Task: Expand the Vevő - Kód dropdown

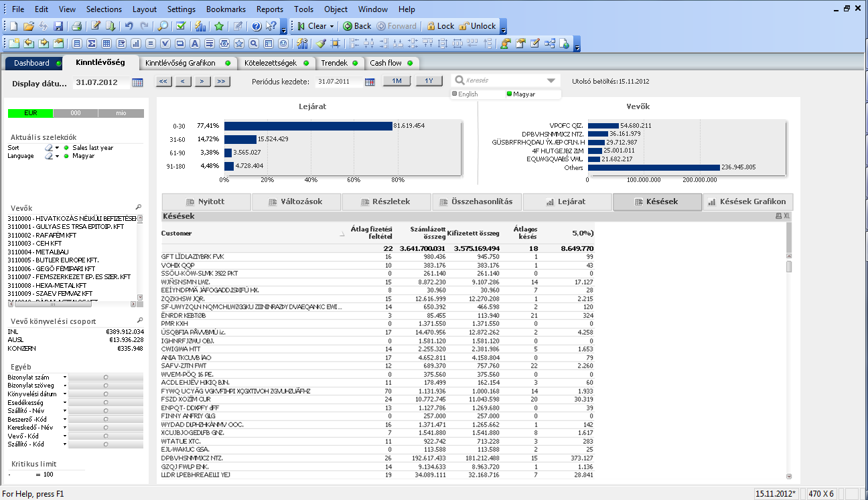Action: tap(65, 436)
